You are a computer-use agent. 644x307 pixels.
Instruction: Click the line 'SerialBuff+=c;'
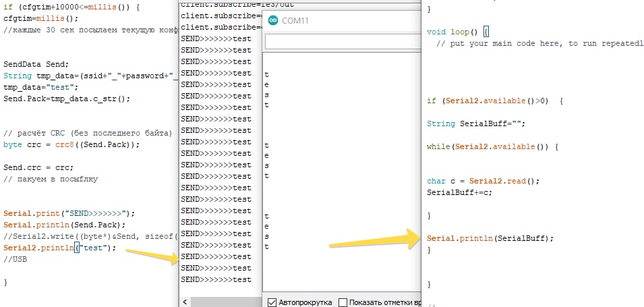[x=459, y=193]
